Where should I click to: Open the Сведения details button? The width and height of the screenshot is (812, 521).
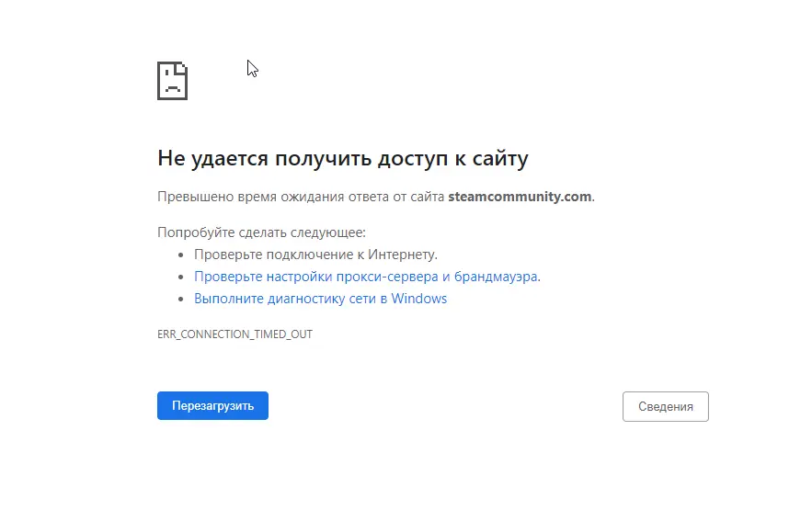[666, 407]
